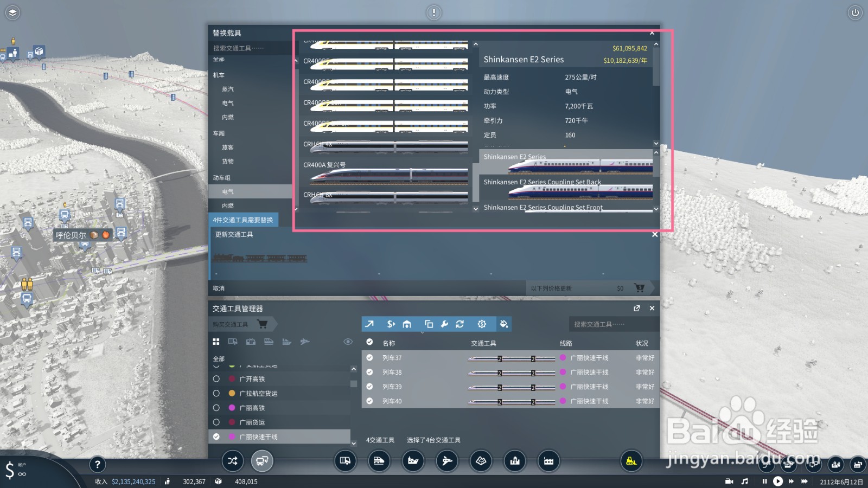This screenshot has height=488, width=868.
Task: Select the bulldozer demolish tool
Action: [x=631, y=461]
